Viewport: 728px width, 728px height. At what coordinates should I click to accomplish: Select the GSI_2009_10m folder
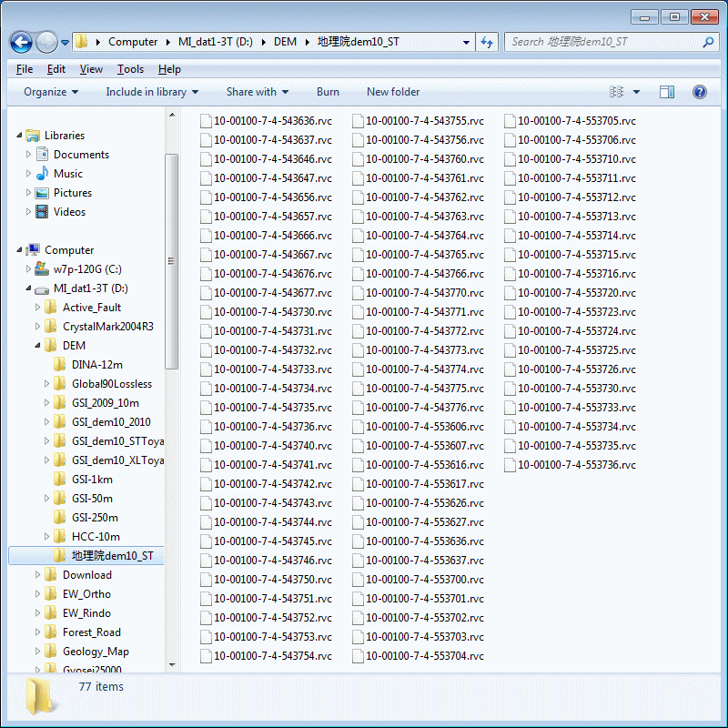coord(106,403)
